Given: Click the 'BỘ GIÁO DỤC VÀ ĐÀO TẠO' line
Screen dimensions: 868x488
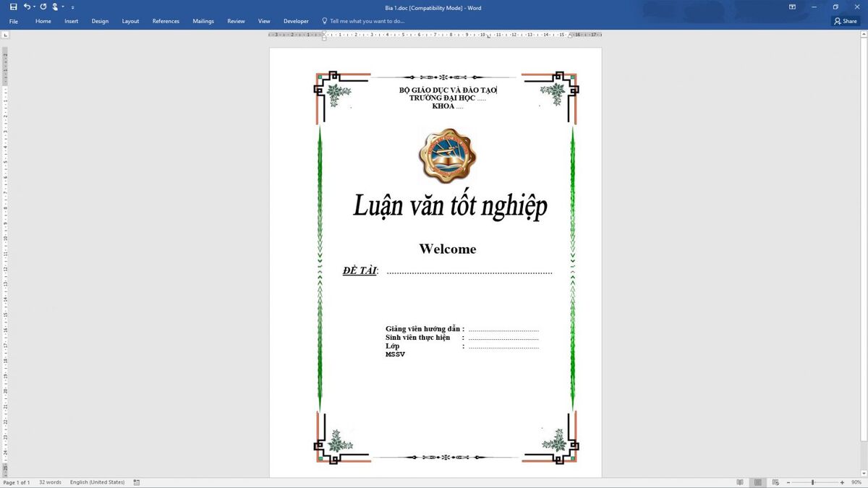Looking at the screenshot, I should click(448, 90).
